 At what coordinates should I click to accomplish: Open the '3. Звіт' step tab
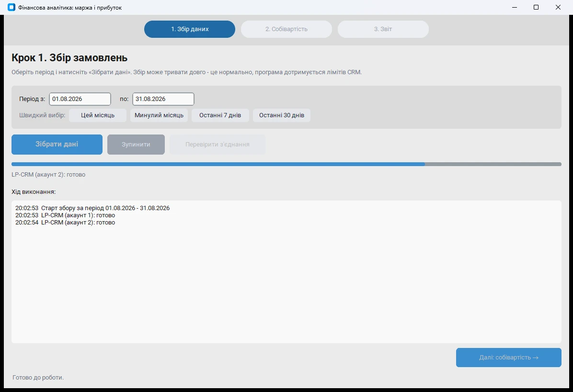(383, 29)
